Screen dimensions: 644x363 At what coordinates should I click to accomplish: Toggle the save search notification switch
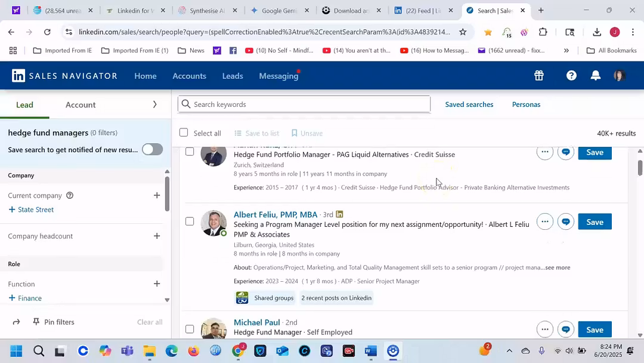tap(152, 149)
